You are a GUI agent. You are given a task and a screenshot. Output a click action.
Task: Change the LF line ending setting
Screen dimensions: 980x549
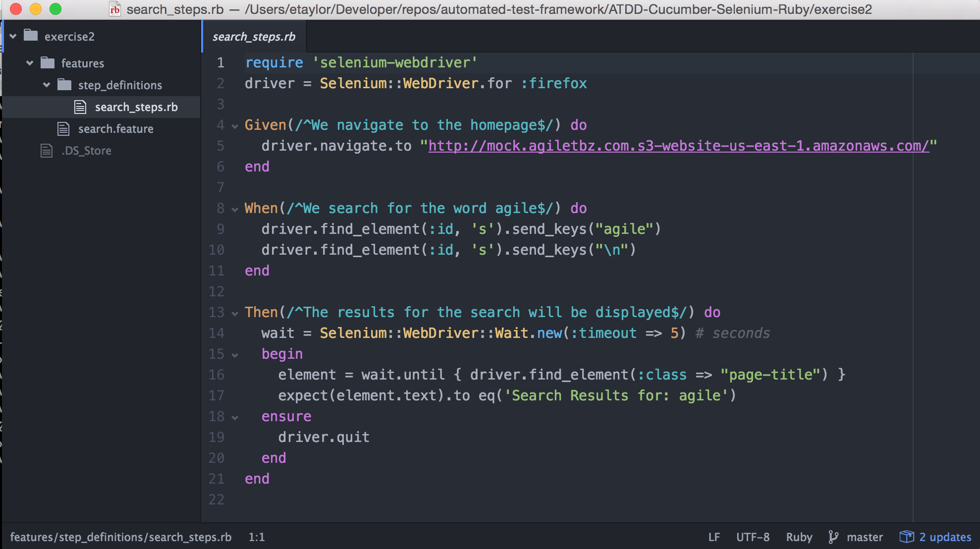click(x=714, y=537)
